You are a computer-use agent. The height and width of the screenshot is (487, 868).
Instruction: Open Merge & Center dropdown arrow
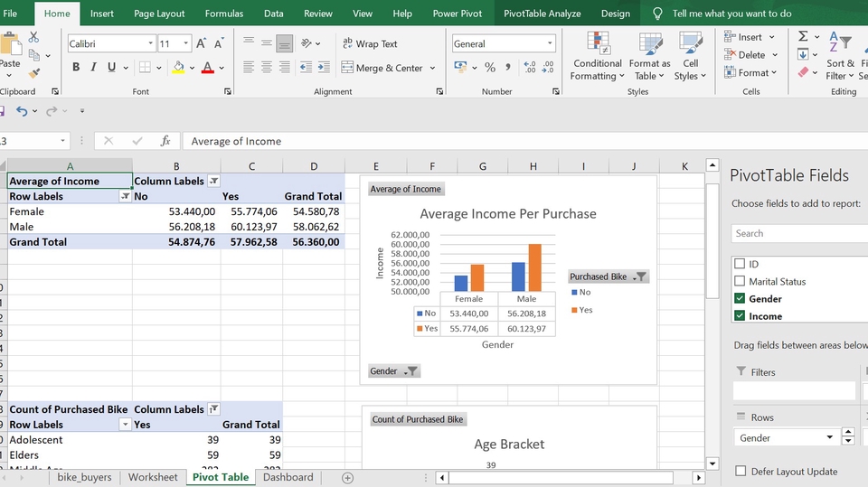pos(432,68)
